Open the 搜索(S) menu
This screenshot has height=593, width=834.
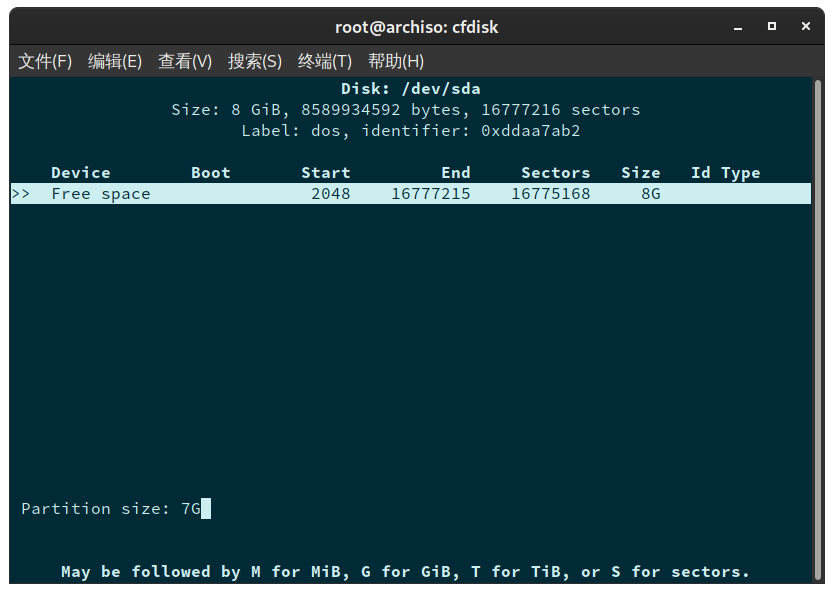255,61
